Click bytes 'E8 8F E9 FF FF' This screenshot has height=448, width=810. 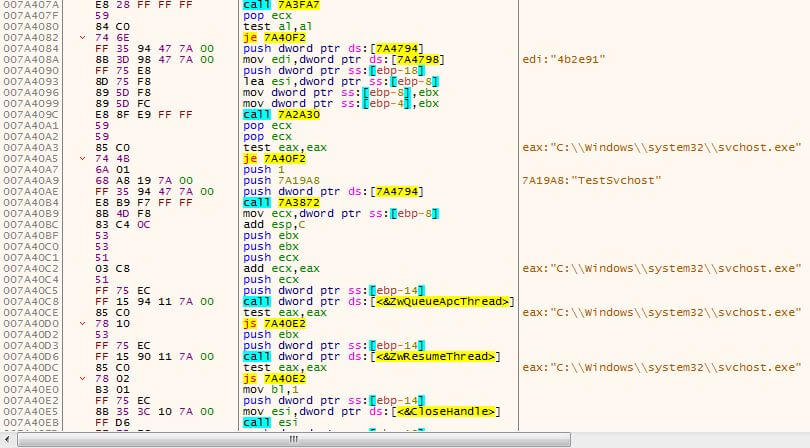[144, 115]
